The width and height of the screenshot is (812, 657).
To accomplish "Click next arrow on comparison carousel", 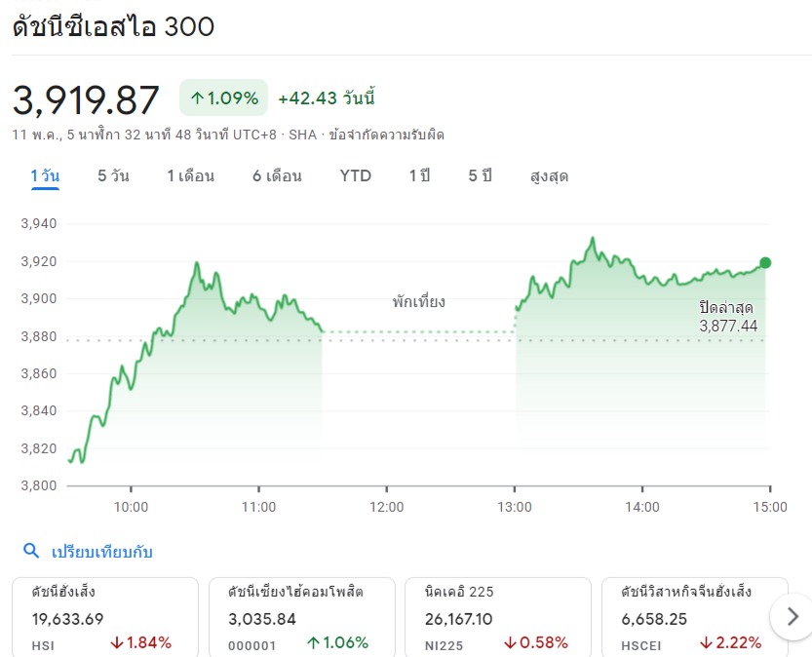I will 792,616.
